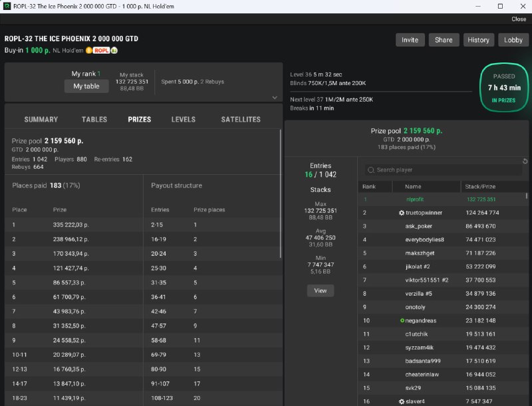Switch to the Summary tab
This screenshot has width=532, height=406.
(41, 120)
